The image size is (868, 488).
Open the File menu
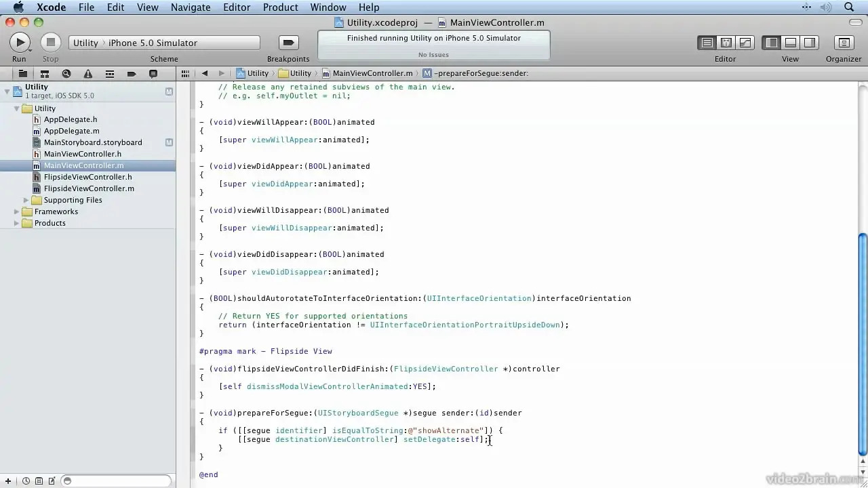point(86,7)
